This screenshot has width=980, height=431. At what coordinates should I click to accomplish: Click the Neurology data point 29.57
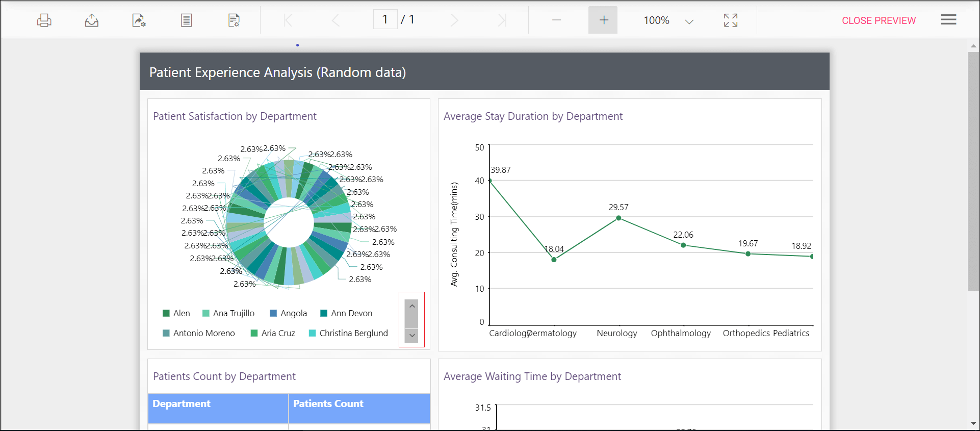pyautogui.click(x=618, y=218)
